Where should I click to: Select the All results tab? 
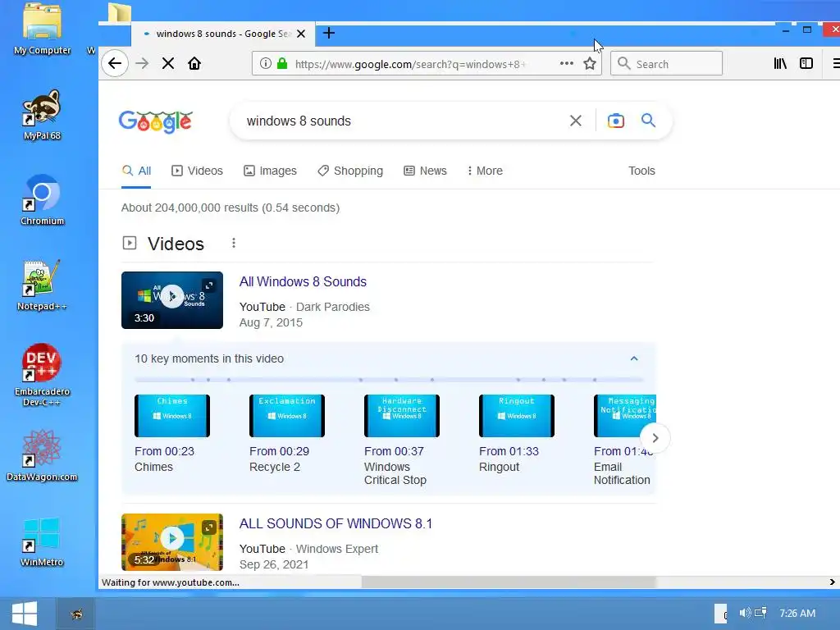click(137, 171)
